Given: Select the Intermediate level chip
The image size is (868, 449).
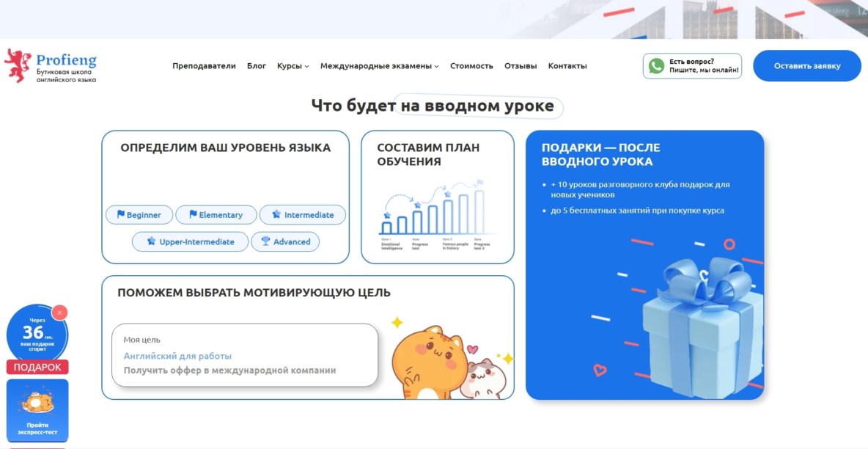Looking at the screenshot, I should click(x=302, y=215).
